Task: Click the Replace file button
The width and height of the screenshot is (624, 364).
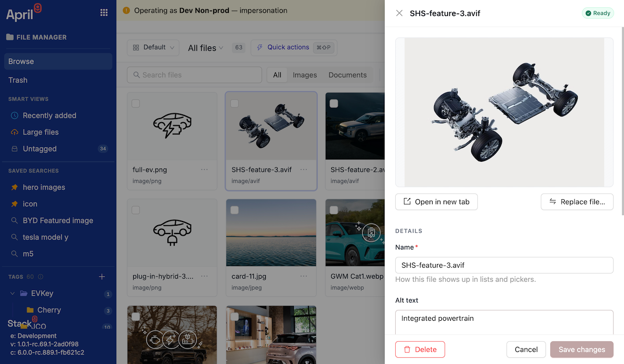Action: [577, 202]
